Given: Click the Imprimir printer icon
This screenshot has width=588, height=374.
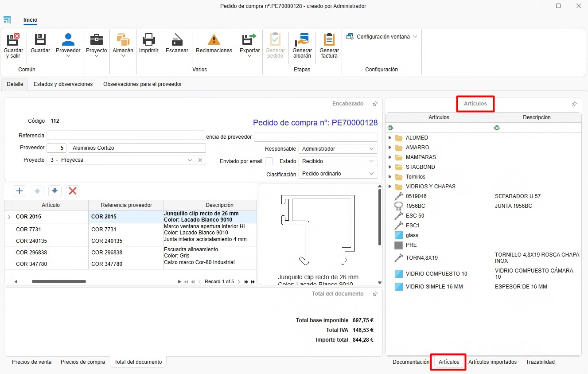Looking at the screenshot, I should click(149, 39).
